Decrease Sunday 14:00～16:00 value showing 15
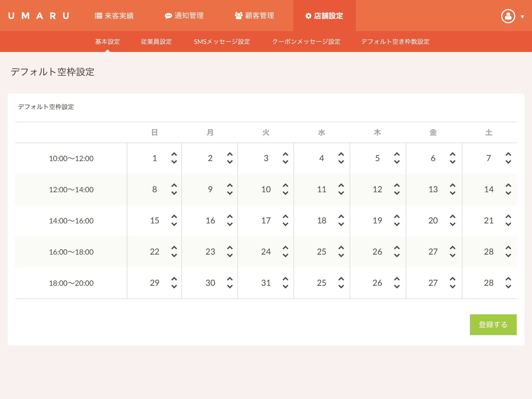Viewport: 532px width, 399px height. [174, 224]
